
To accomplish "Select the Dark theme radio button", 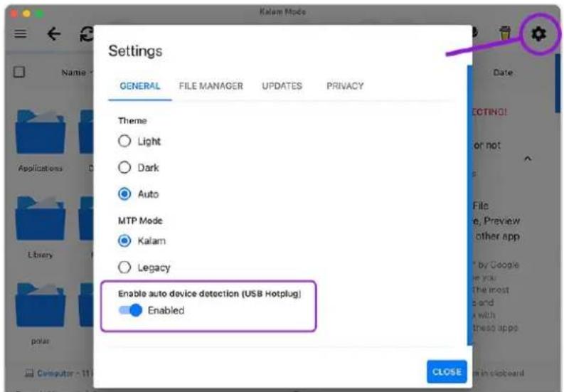I will [x=124, y=167].
